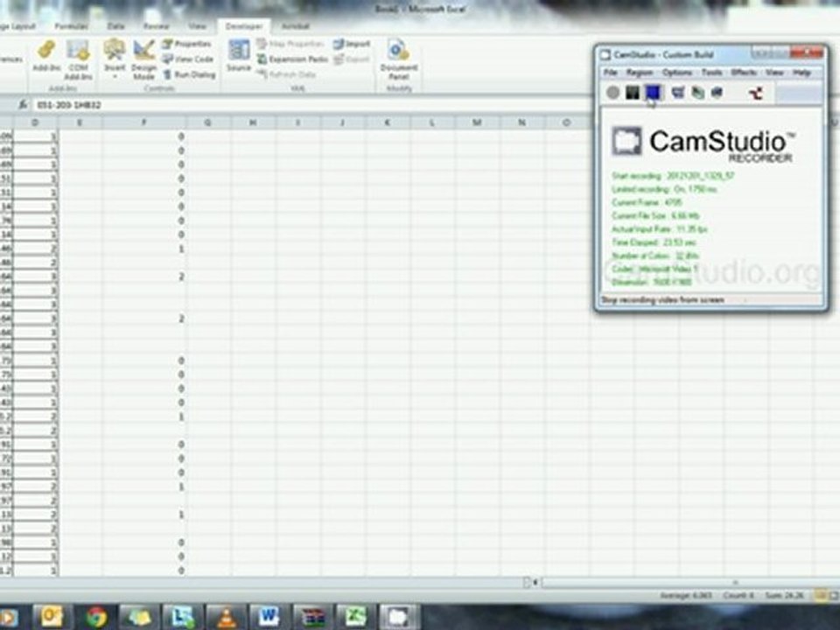Open Excel from the taskbar
The height and width of the screenshot is (630, 840).
pos(354,617)
